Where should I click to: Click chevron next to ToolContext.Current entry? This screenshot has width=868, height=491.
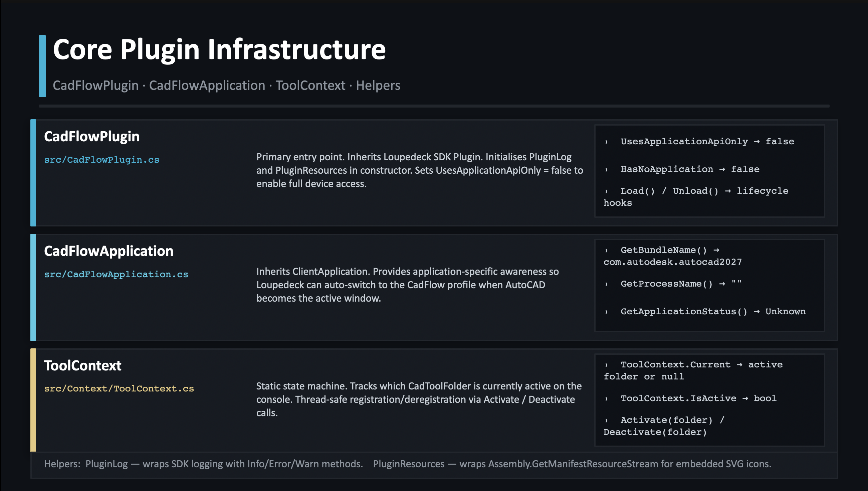[x=606, y=365]
